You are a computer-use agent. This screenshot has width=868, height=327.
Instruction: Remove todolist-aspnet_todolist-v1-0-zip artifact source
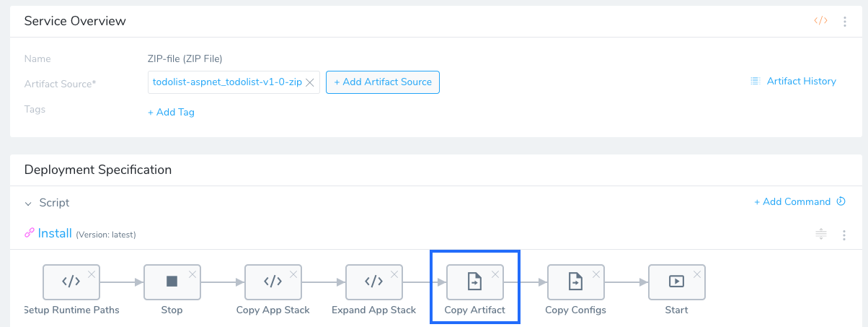pyautogui.click(x=310, y=82)
